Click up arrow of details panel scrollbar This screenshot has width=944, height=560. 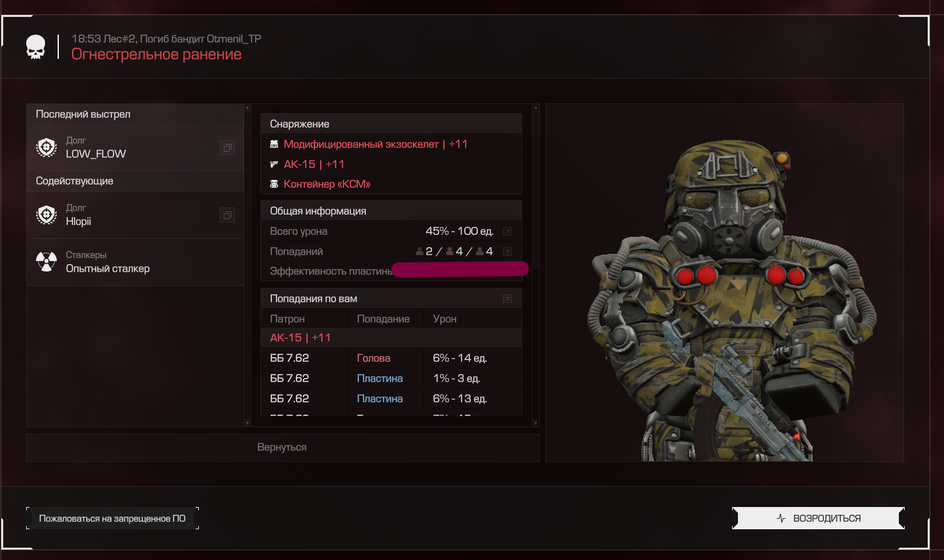tap(536, 107)
